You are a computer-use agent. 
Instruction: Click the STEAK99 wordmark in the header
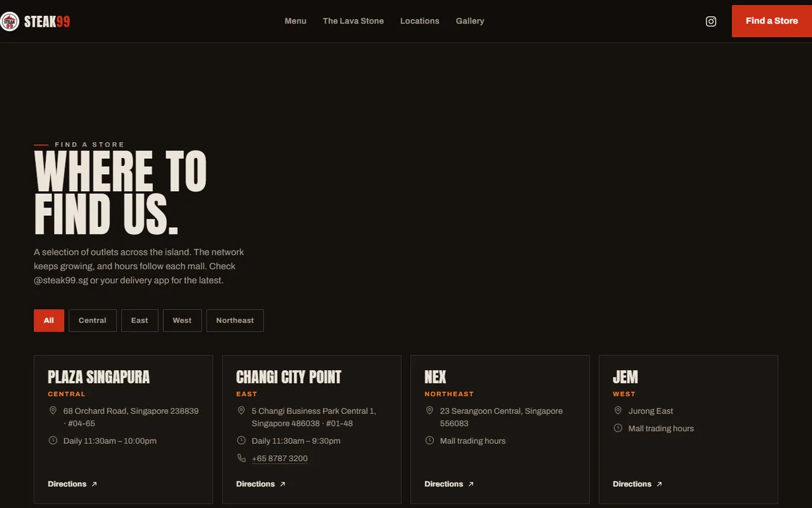click(x=47, y=22)
